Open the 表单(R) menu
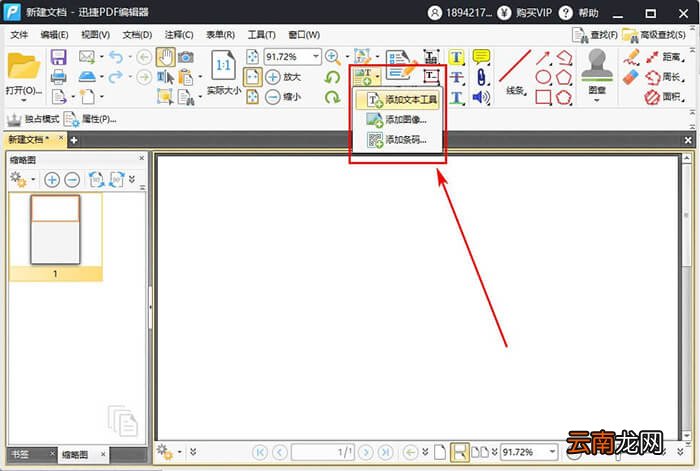The image size is (700, 471). pyautogui.click(x=220, y=35)
